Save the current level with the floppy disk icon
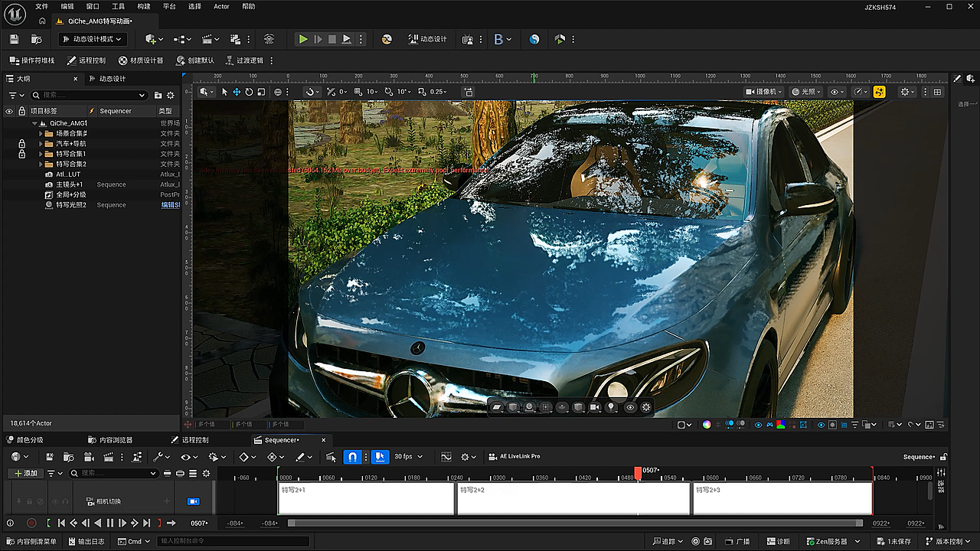 tap(14, 39)
